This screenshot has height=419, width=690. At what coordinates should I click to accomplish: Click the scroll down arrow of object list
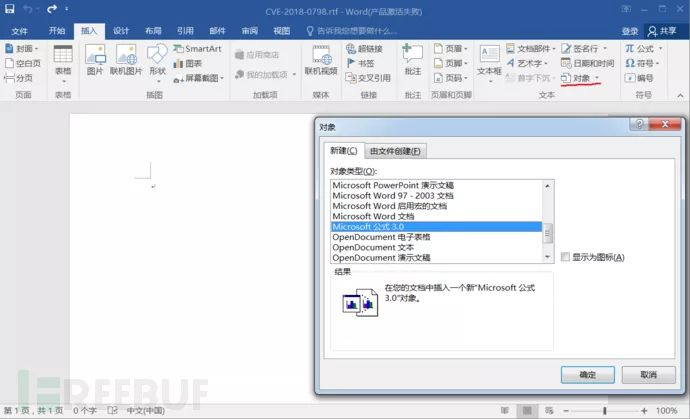point(548,257)
